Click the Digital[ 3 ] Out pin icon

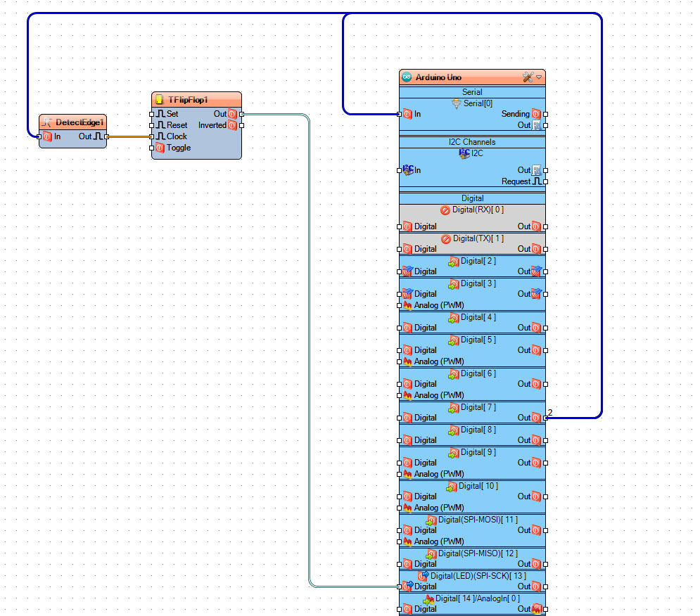(536, 294)
